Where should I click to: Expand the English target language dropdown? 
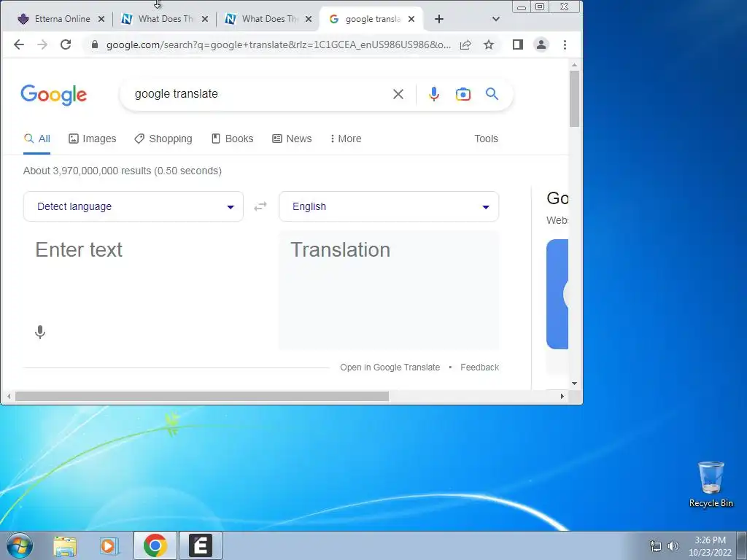tap(389, 206)
